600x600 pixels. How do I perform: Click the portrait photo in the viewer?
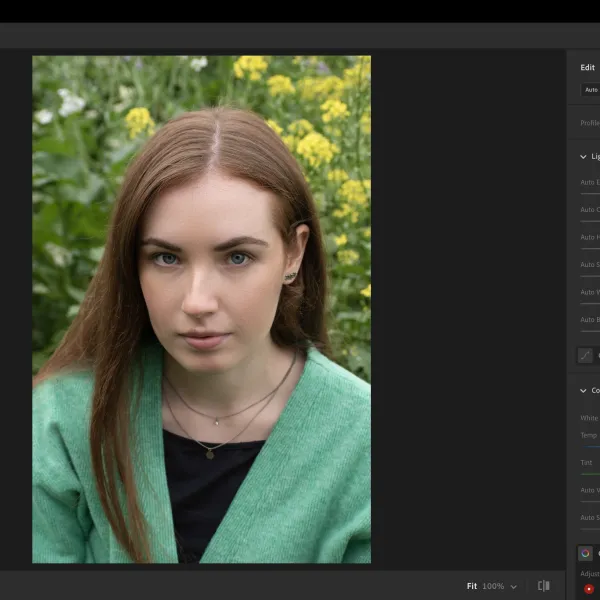[x=201, y=309]
